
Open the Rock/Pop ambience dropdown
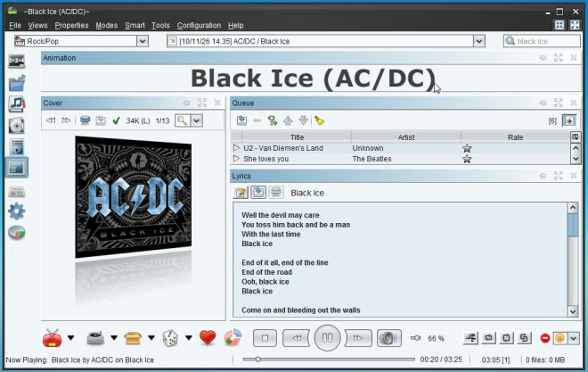click(143, 41)
